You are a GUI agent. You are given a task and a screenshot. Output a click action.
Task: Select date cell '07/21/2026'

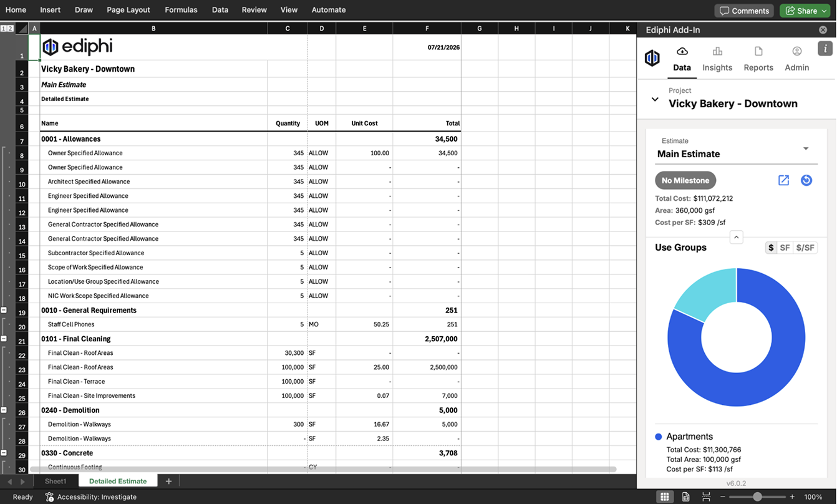coord(427,47)
